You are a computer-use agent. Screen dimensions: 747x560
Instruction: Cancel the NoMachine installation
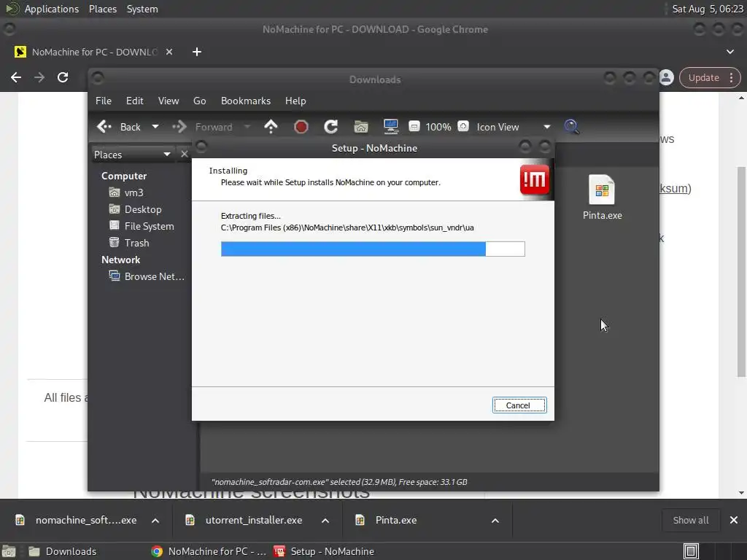coord(519,405)
